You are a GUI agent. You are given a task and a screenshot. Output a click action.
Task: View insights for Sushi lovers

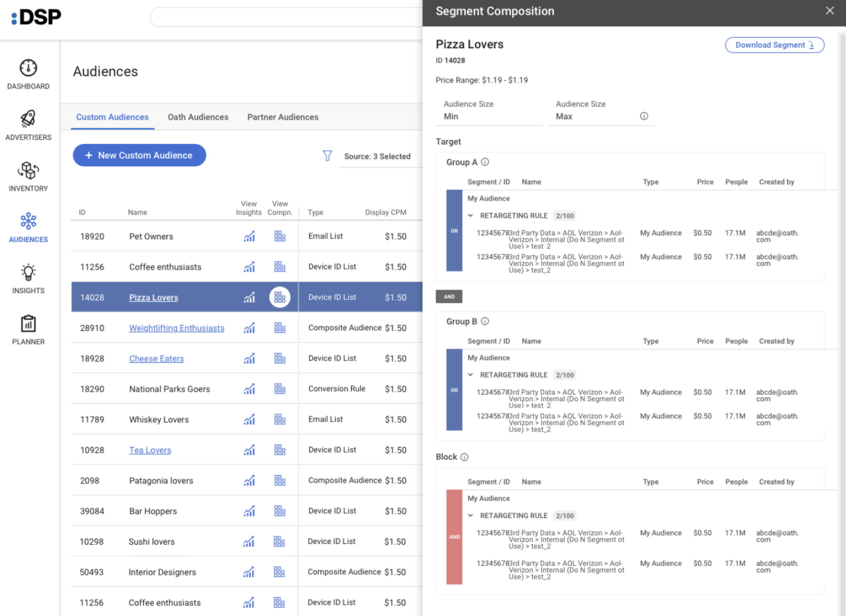249,542
